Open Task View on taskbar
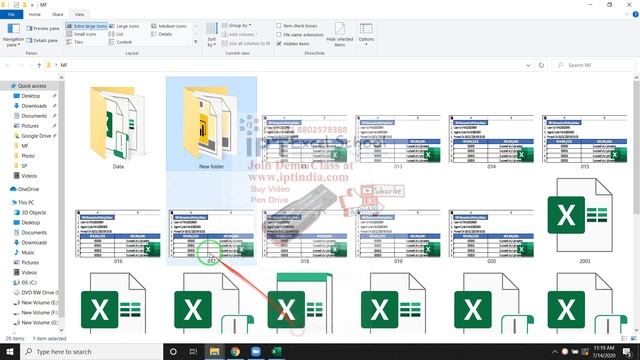 point(193,351)
